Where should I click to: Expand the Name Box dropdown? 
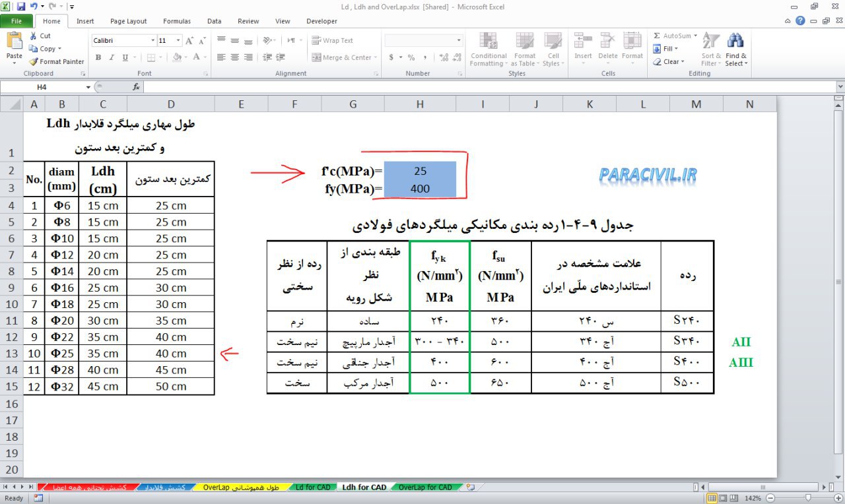tap(88, 87)
